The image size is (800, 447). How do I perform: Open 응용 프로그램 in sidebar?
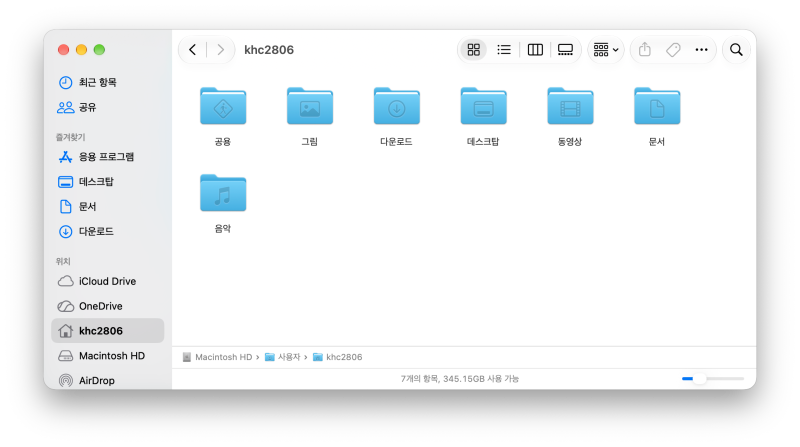tap(108, 157)
